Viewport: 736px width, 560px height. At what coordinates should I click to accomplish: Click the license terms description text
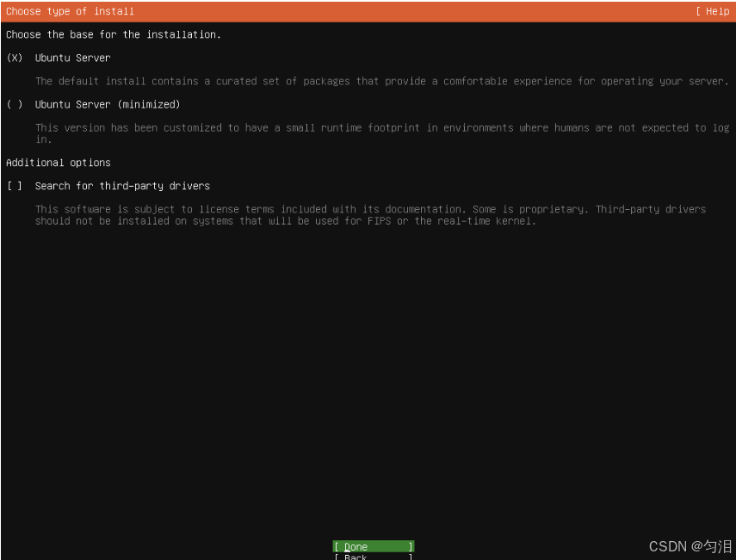click(x=370, y=215)
